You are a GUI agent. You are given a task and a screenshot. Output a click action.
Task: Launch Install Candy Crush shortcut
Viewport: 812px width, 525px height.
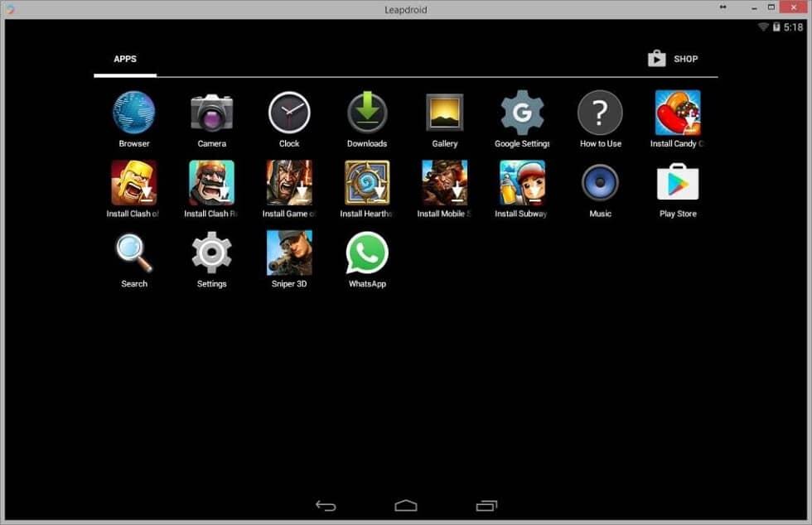677,113
